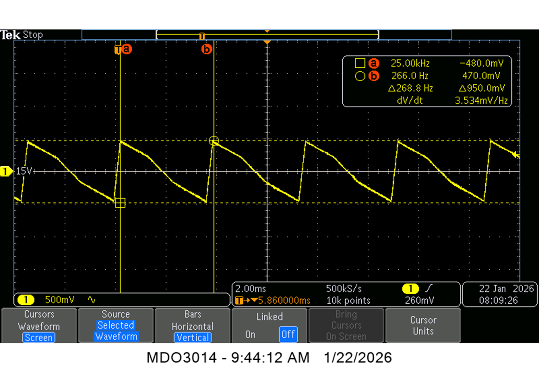Set Linked cursors to Off
This screenshot has width=539, height=392.
(x=288, y=334)
